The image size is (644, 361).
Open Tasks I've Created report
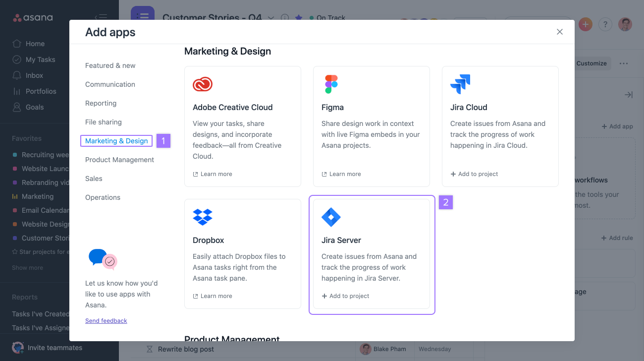point(41,314)
